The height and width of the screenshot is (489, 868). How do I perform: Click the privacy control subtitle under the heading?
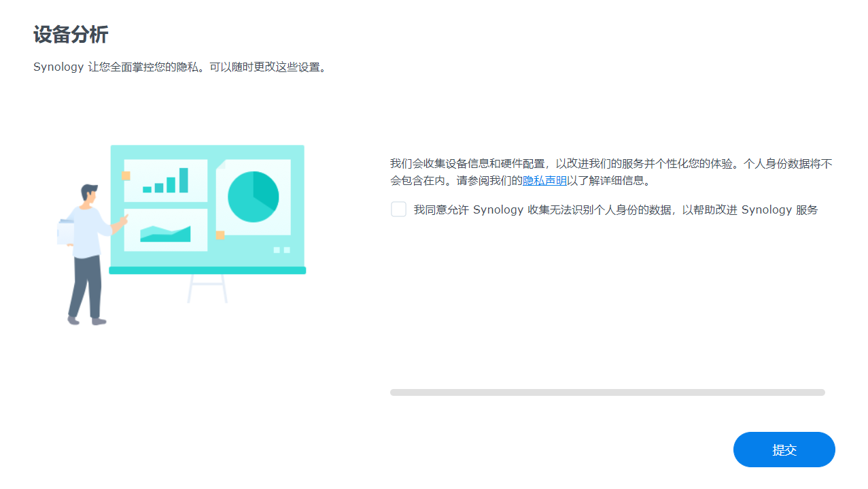pyautogui.click(x=180, y=67)
